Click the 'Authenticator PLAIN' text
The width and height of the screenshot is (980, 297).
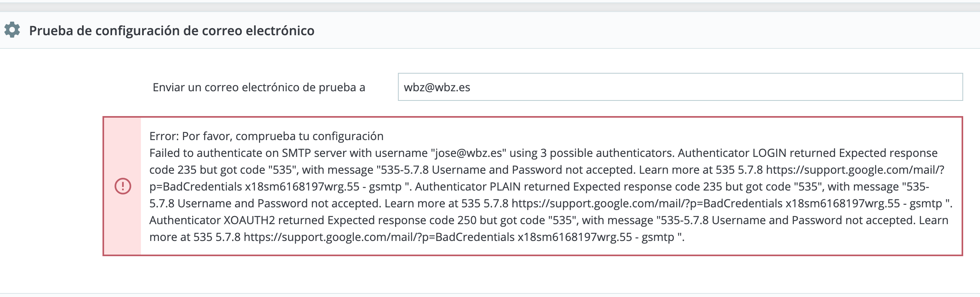468,187
